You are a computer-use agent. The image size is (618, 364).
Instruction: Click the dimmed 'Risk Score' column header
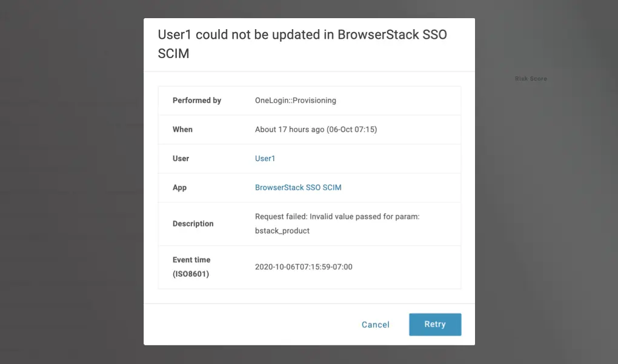click(531, 79)
